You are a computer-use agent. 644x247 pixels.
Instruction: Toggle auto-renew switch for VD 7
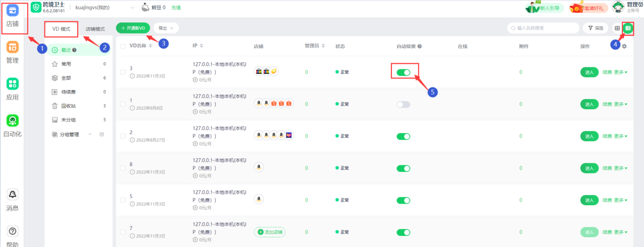coord(404,232)
